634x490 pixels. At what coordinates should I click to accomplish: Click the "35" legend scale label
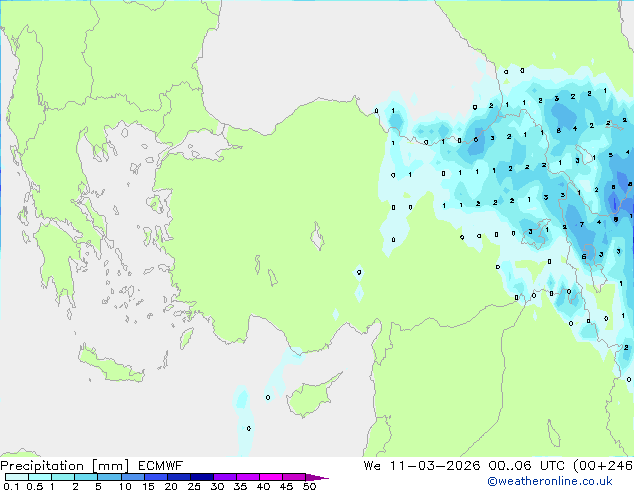coord(240,486)
